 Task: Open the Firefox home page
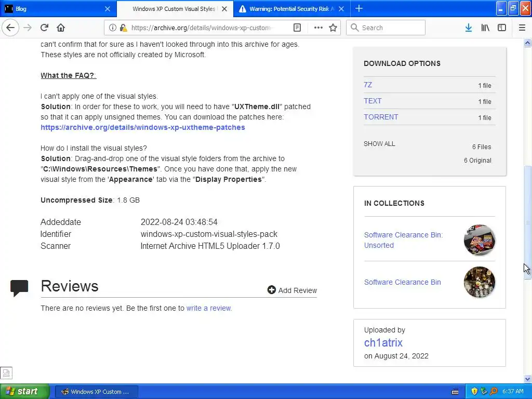click(x=61, y=28)
